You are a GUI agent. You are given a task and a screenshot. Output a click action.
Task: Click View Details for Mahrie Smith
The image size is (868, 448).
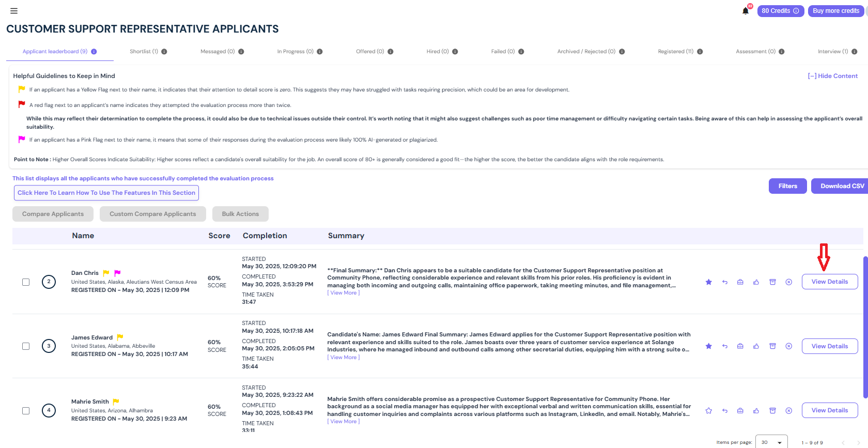(x=830, y=410)
